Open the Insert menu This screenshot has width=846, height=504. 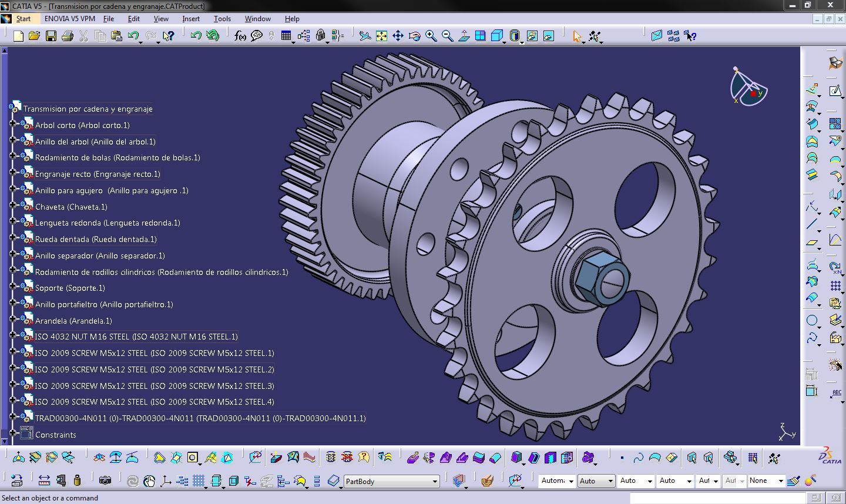coord(191,19)
